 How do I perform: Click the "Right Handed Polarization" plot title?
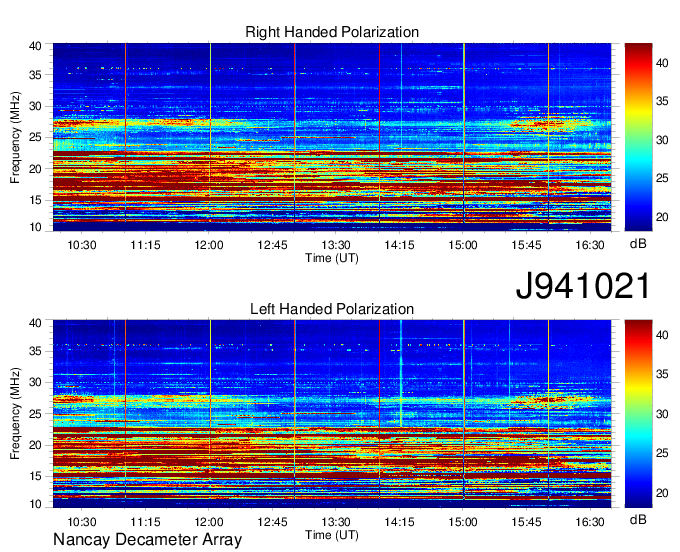332,32
